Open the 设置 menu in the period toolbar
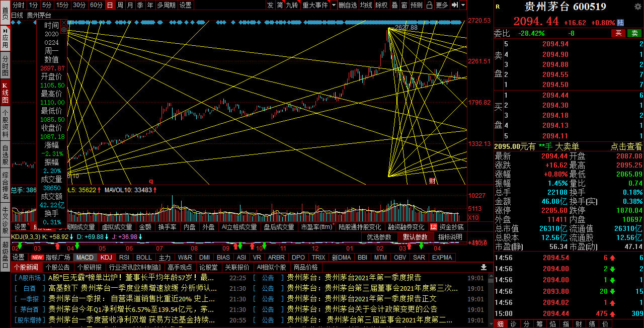 click(186, 5)
